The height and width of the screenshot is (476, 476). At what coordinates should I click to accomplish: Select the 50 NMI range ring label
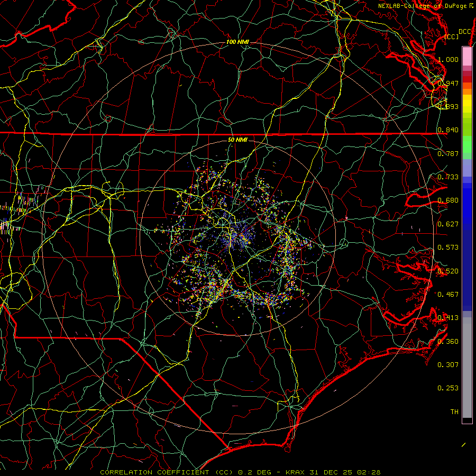tap(237, 140)
